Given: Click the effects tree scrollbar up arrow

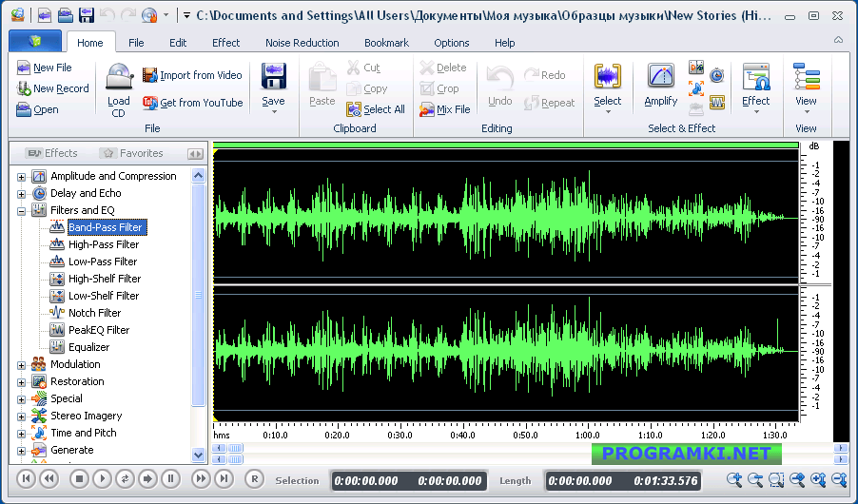Looking at the screenshot, I should pyautogui.click(x=199, y=175).
